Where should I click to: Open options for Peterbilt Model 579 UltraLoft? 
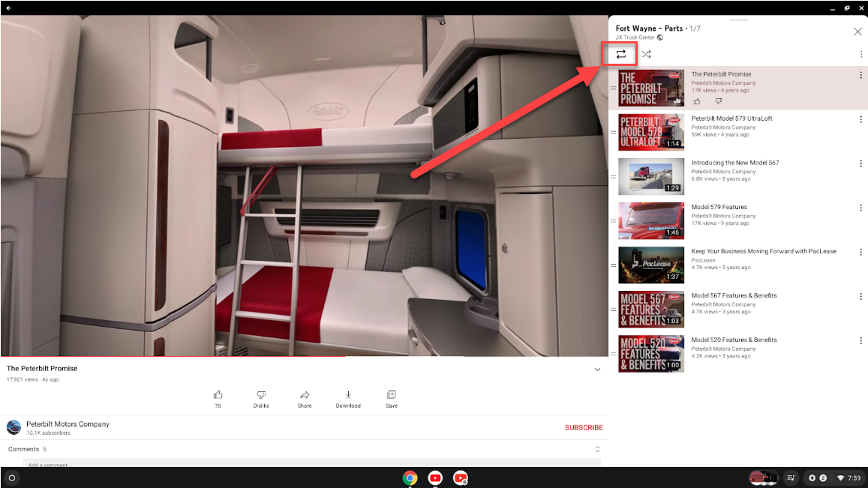[x=860, y=119]
